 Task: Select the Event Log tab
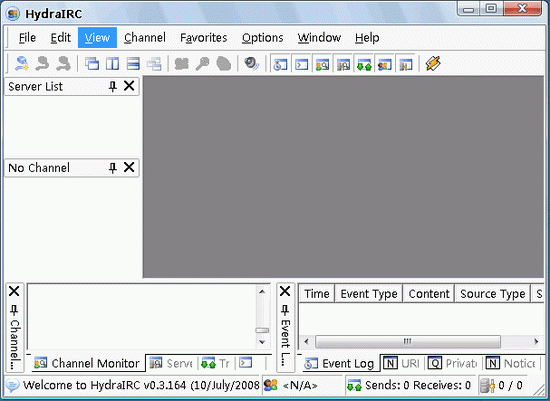pos(339,363)
